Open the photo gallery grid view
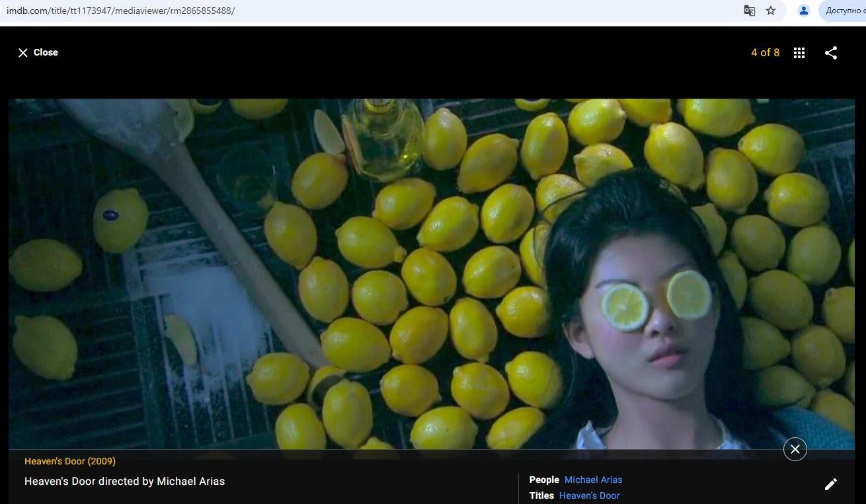The height and width of the screenshot is (504, 866). (x=799, y=53)
